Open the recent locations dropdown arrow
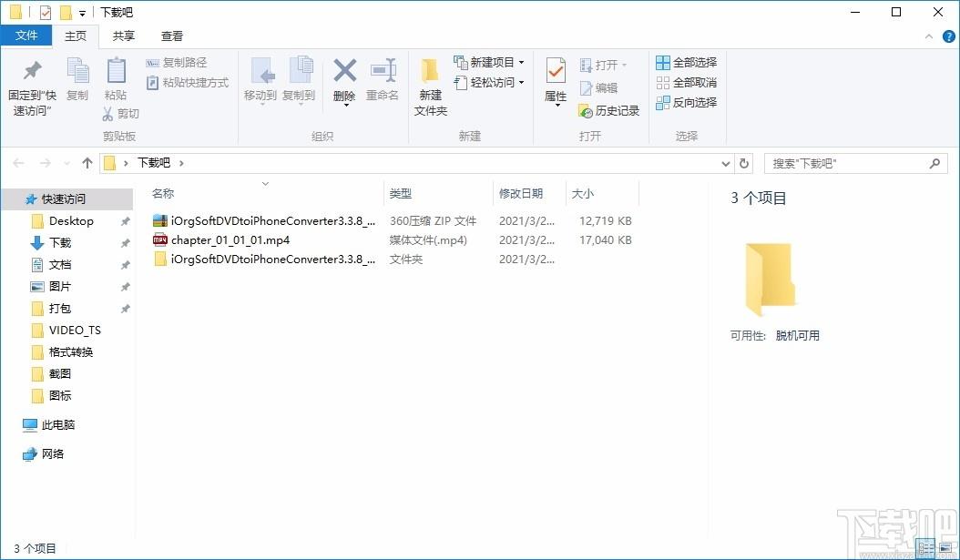Image resolution: width=960 pixels, height=560 pixels. (66, 163)
